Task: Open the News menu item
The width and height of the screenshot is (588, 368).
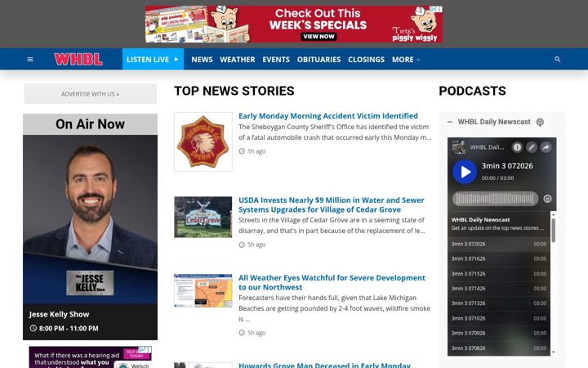Action: (202, 60)
